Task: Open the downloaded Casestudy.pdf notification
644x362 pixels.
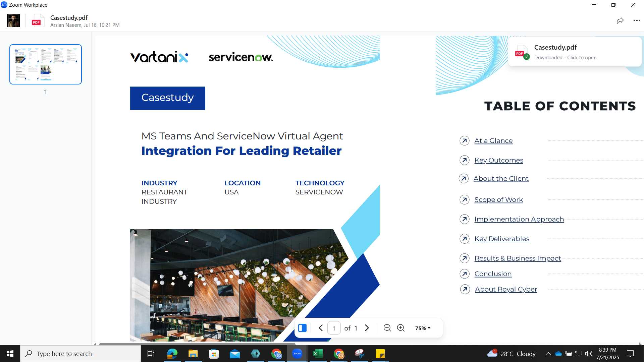Action: [575, 52]
